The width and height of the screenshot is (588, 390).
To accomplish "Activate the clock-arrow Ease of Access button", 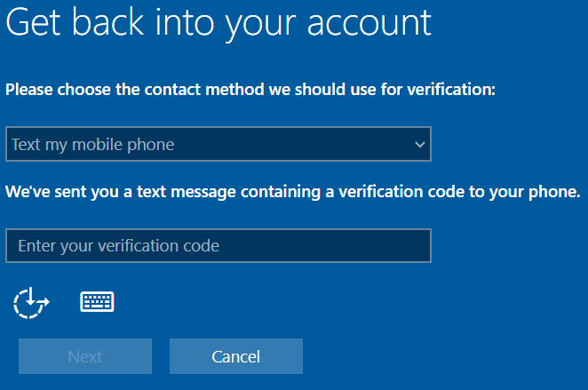I will 31,303.
